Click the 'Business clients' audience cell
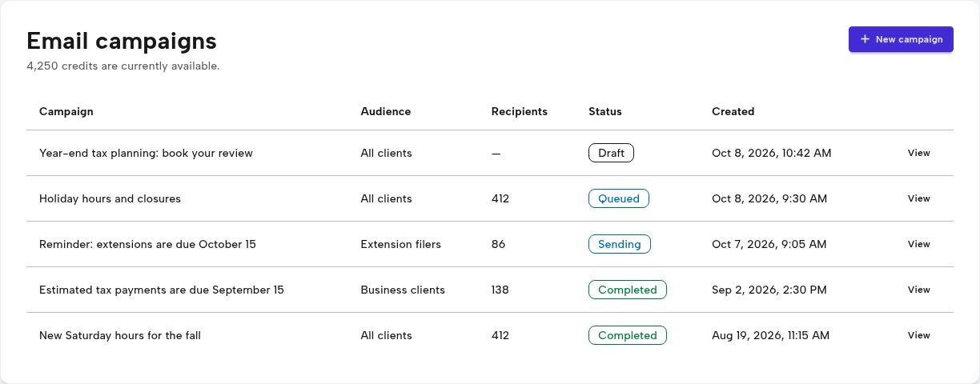Screen dimensions: 980x384 pyautogui.click(x=403, y=290)
